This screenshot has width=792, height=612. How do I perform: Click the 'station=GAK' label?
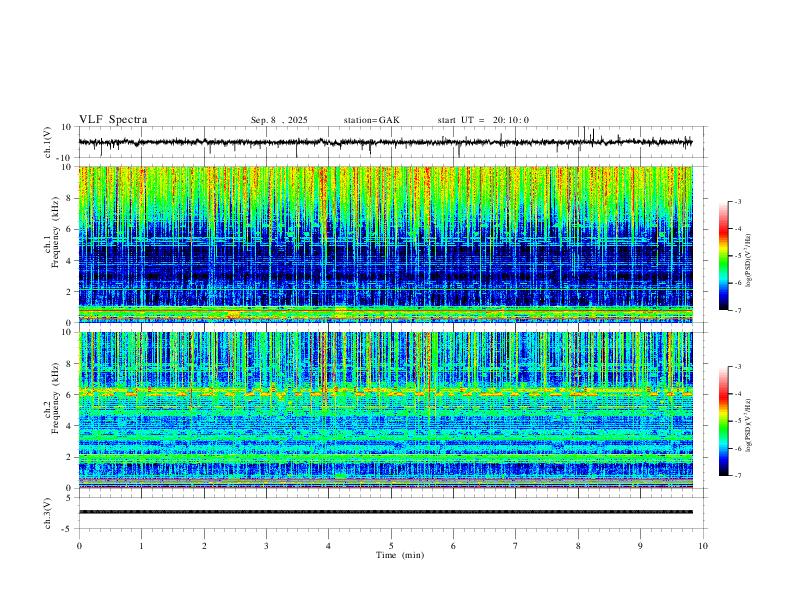[371, 120]
